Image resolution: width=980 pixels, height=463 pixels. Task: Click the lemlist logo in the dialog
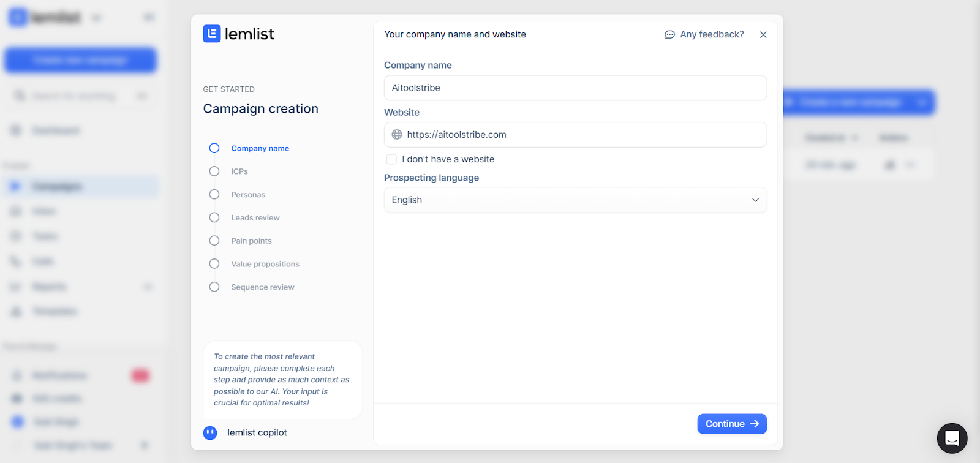pyautogui.click(x=239, y=34)
